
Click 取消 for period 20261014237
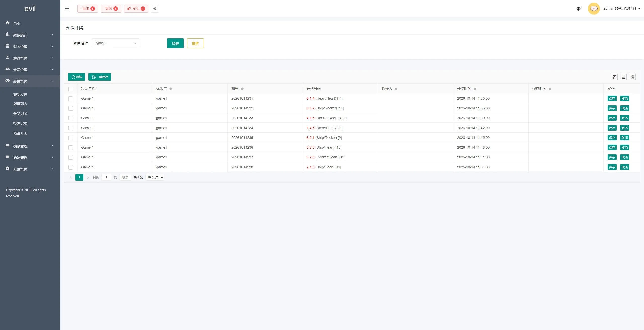[x=625, y=157]
